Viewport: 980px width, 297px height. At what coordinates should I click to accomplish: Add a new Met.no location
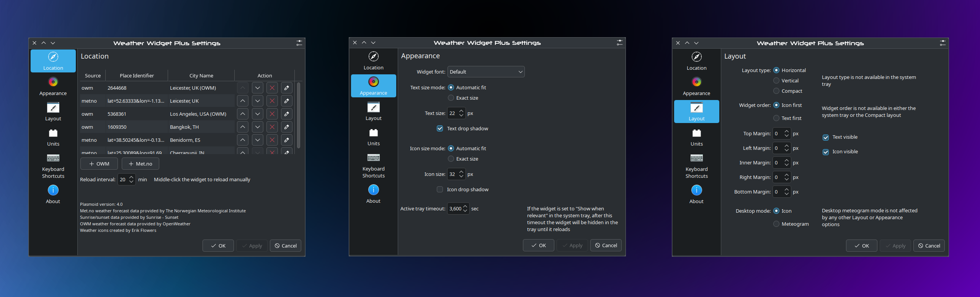point(140,164)
